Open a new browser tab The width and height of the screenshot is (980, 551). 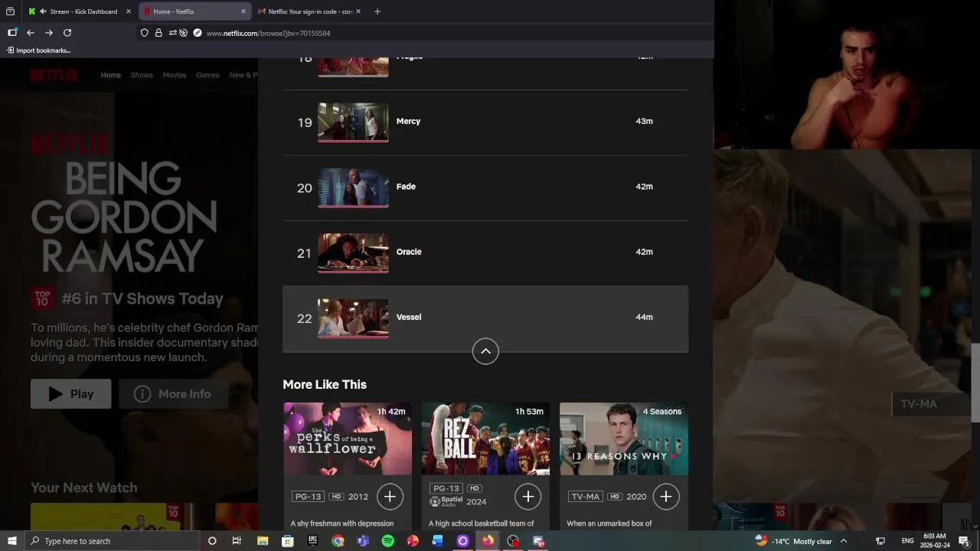(377, 11)
